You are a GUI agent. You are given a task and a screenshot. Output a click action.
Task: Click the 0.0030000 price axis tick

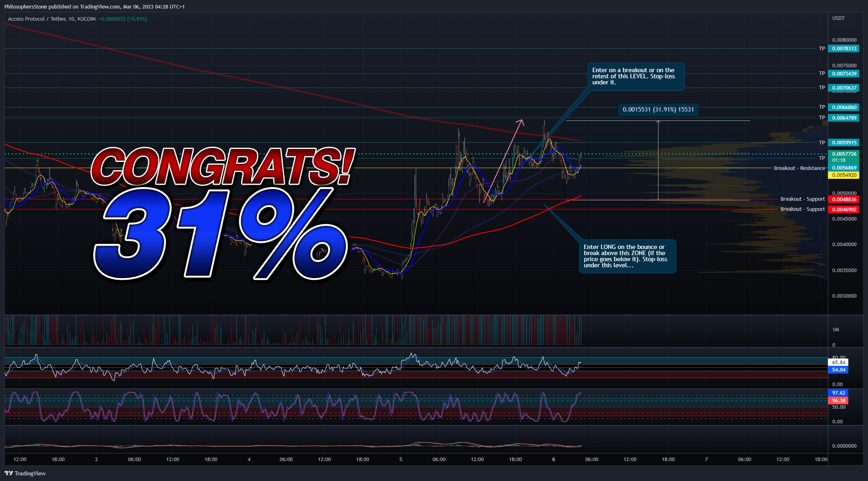pos(844,296)
